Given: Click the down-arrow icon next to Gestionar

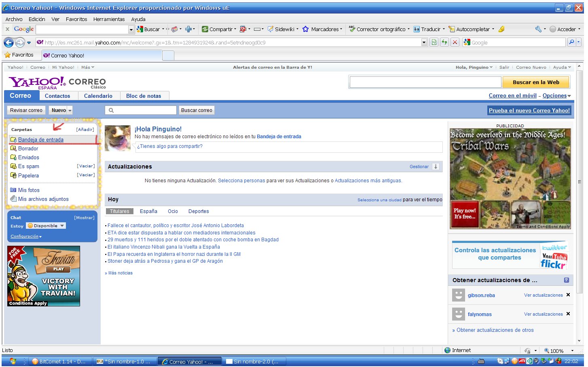Looking at the screenshot, I should click(x=436, y=167).
